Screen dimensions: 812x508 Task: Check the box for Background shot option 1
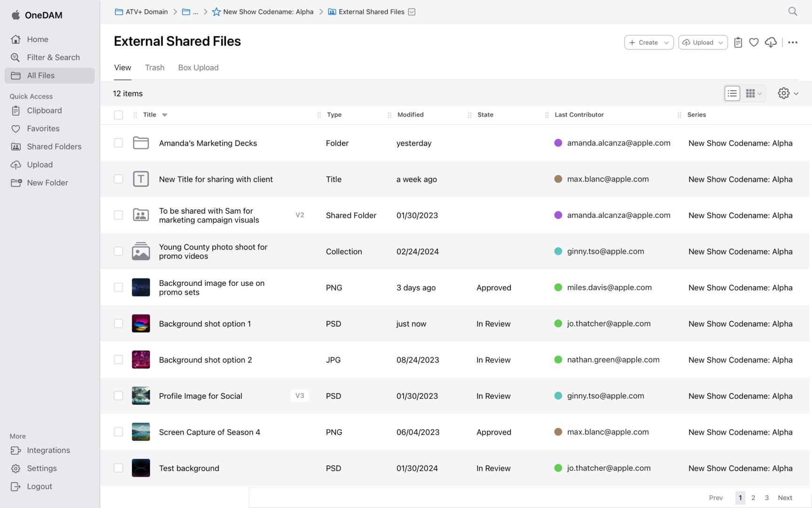click(x=118, y=324)
